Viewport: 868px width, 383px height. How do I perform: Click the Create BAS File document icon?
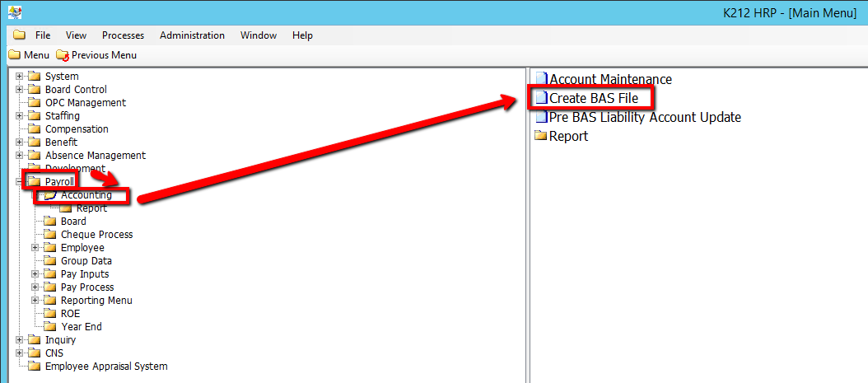(x=540, y=99)
